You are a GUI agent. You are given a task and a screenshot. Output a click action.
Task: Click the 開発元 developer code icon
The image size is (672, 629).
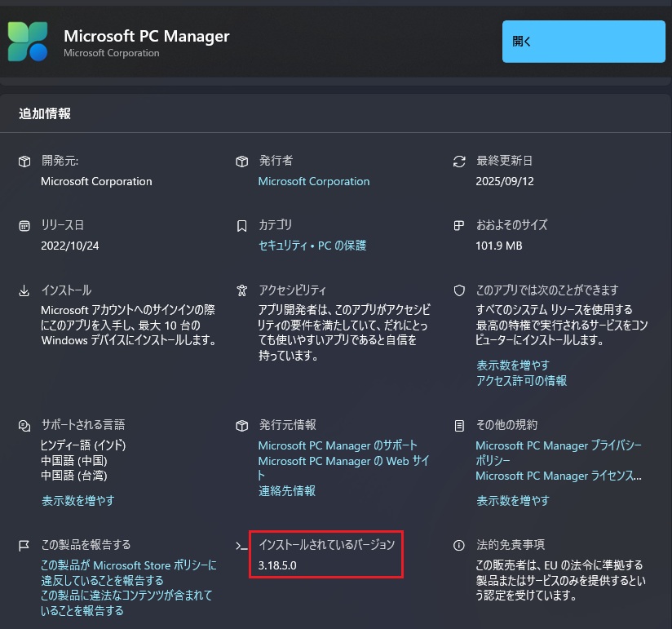point(23,161)
